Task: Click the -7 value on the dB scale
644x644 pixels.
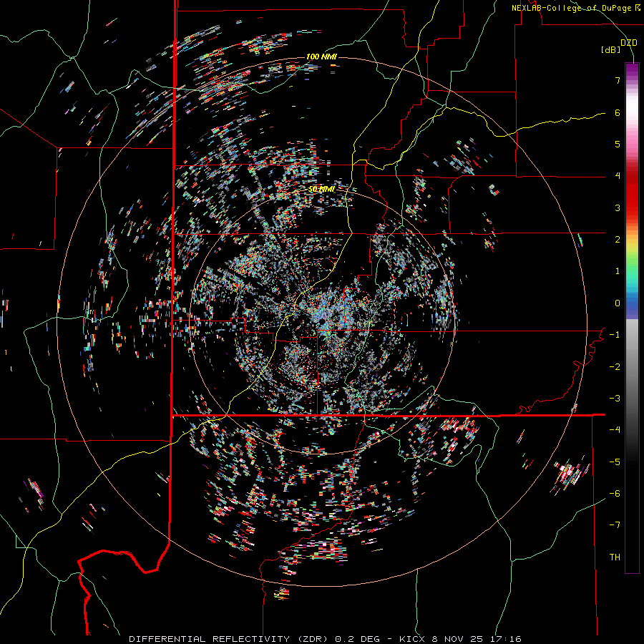Action: pyautogui.click(x=615, y=525)
